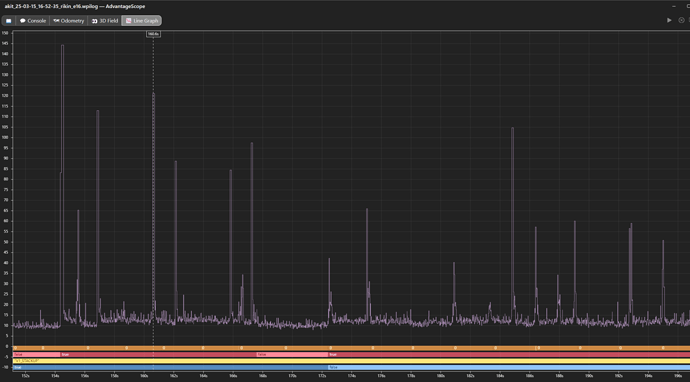Click the 100 label on the vertical axis
Viewport: 690px width, 382px height.
pyautogui.click(x=5, y=138)
